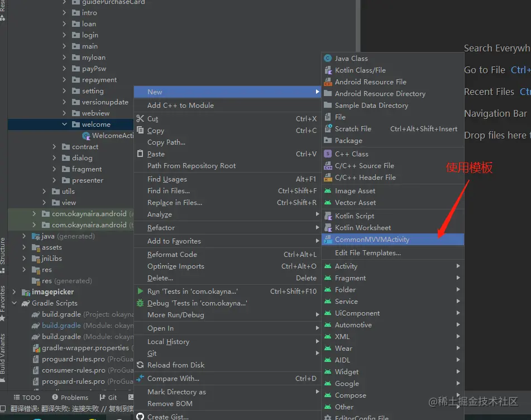Click the Gradle Scripts elephant icon
Viewport: 531px width, 420px height.
(26, 303)
